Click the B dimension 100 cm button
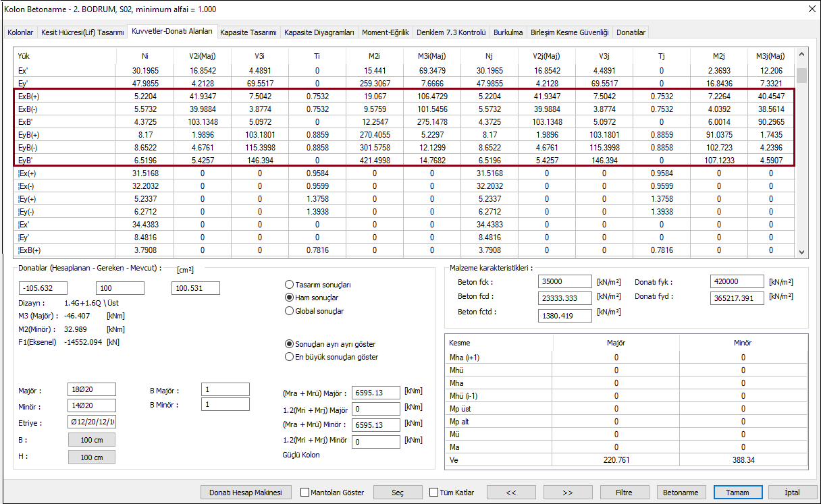 (92, 440)
